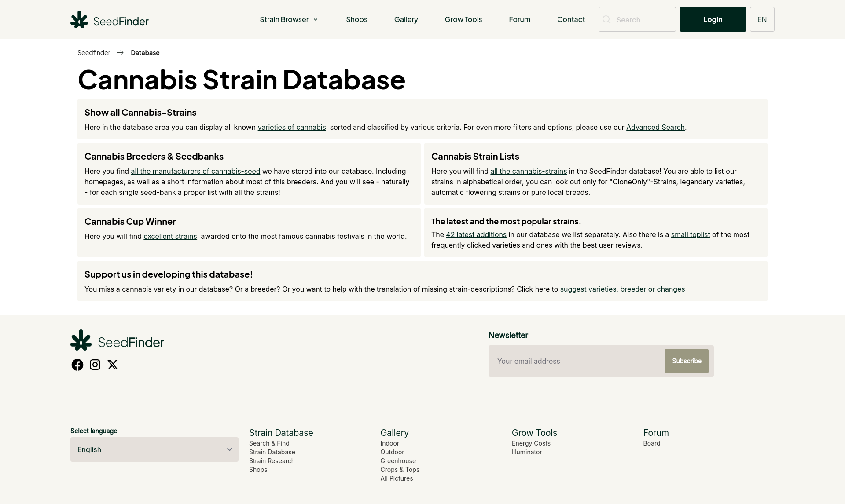The height and width of the screenshot is (504, 845).
Task: Click the Cannabis Breeders & Seedbanks heading
Action: pos(154,157)
